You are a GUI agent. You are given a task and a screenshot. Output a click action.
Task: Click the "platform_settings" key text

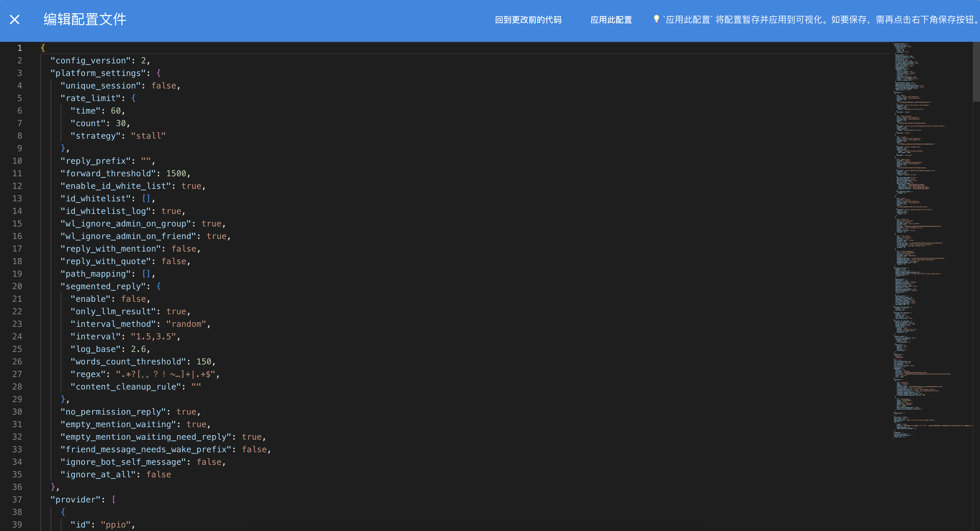tap(98, 73)
